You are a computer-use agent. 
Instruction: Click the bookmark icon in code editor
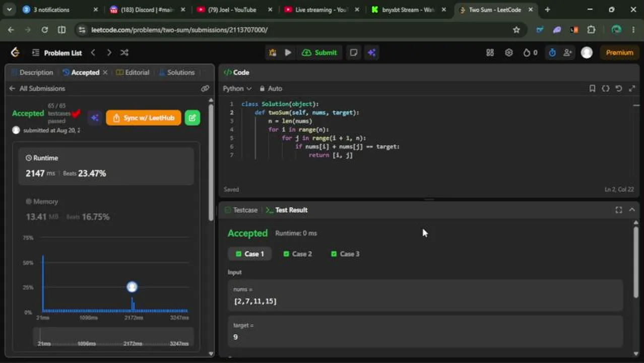592,88
